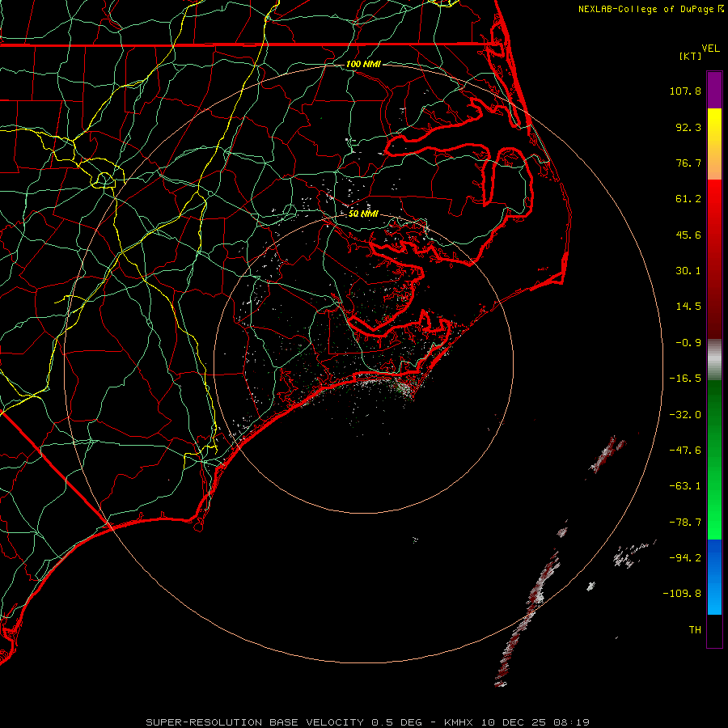Select the 61.2 scale value

coord(688,199)
